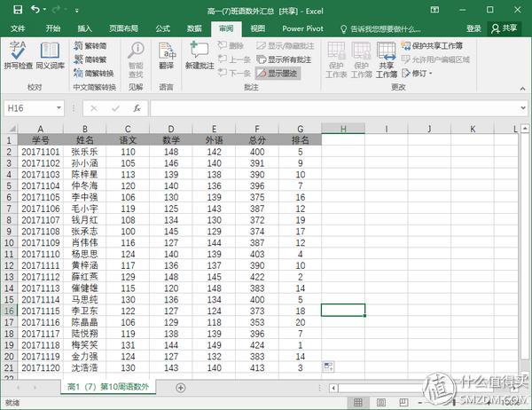Select row header 16
The height and width of the screenshot is (410, 532).
(x=9, y=311)
